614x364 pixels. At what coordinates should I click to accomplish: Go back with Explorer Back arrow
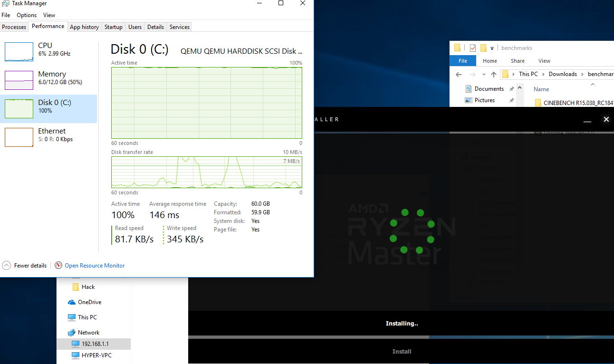pyautogui.click(x=459, y=74)
